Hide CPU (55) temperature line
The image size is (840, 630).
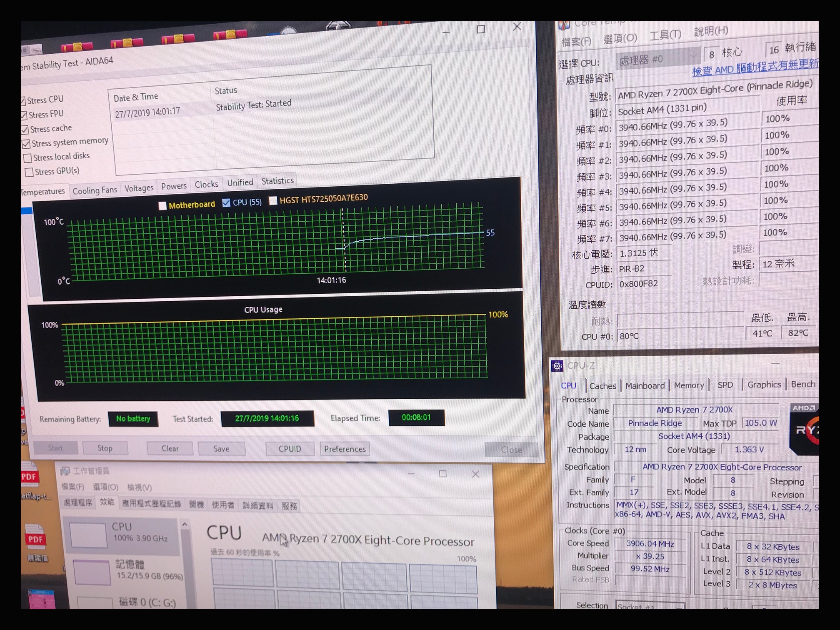point(226,203)
